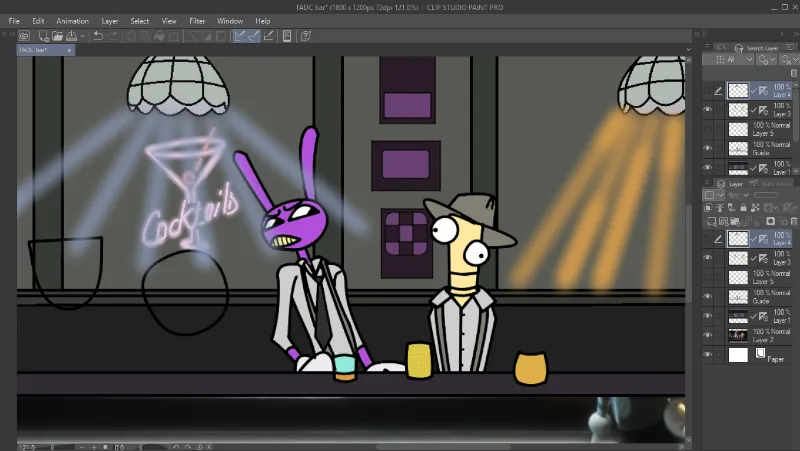Switch to the Search Layer tab

757,48
